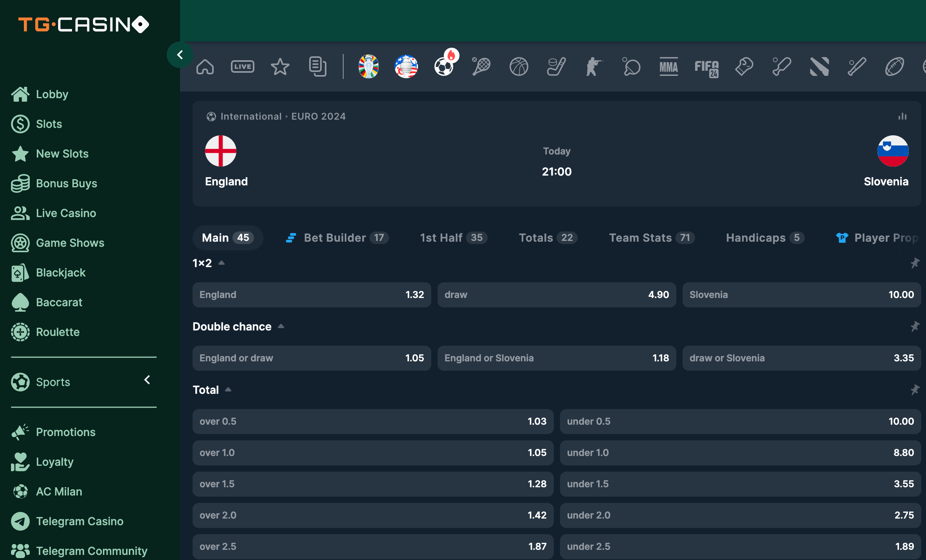
Task: Toggle the favorites star for 1×2
Action: [x=915, y=263]
